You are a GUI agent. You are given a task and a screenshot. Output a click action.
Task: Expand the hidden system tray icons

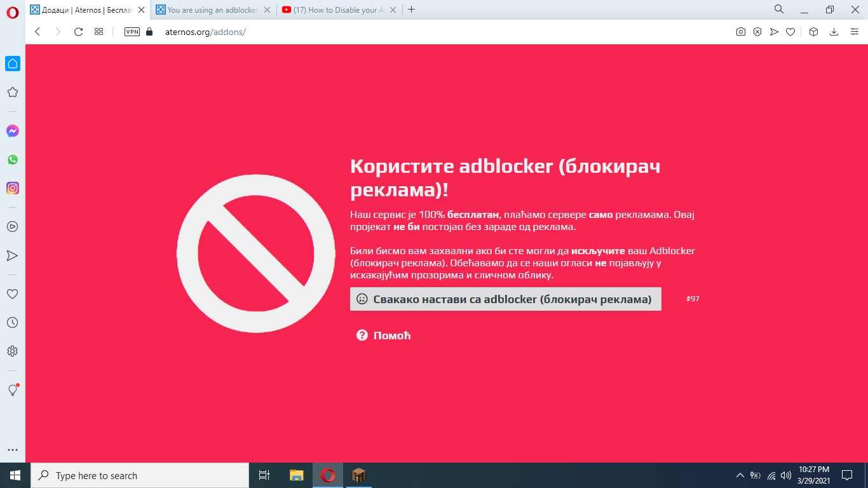[x=740, y=475]
